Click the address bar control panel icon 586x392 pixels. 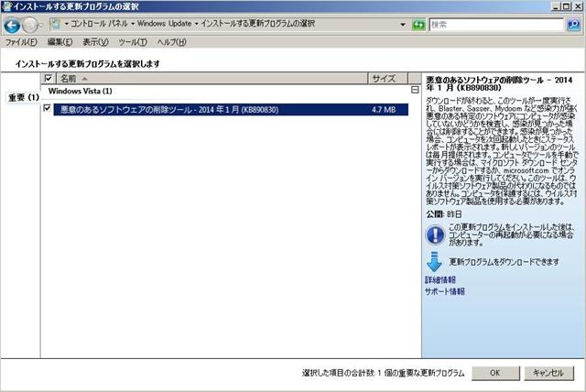(x=56, y=25)
